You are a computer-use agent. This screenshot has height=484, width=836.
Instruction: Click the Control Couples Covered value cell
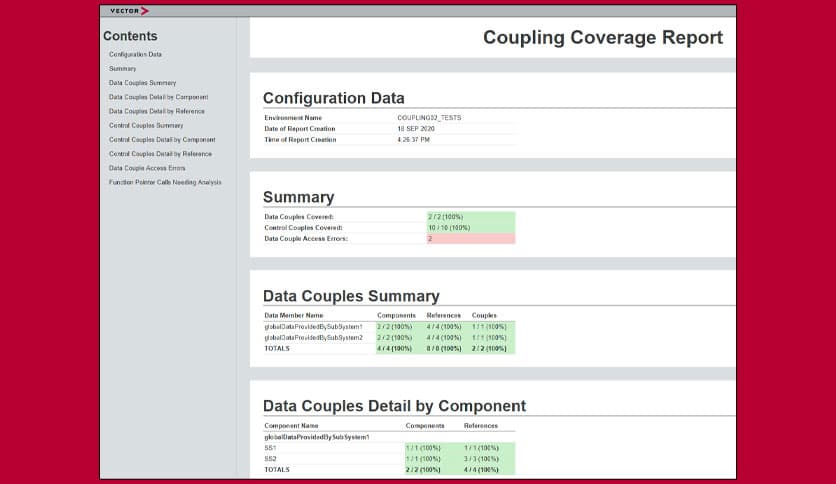point(470,228)
